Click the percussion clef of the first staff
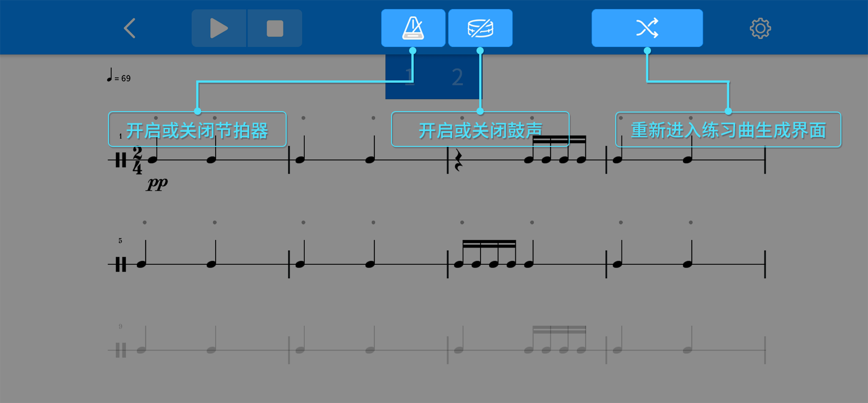The image size is (868, 403). 120,160
